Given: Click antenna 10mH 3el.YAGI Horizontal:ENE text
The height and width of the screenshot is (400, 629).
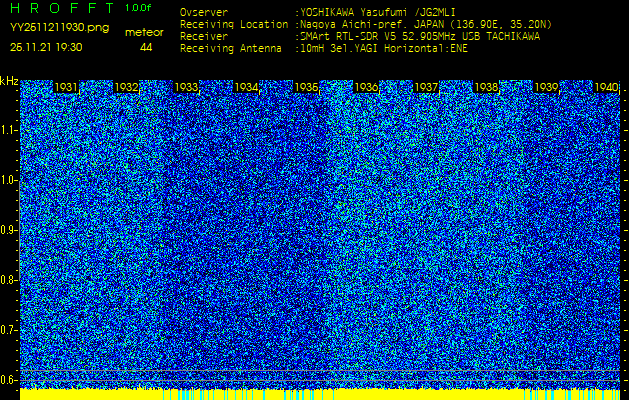Looking at the screenshot, I should coord(383,49).
